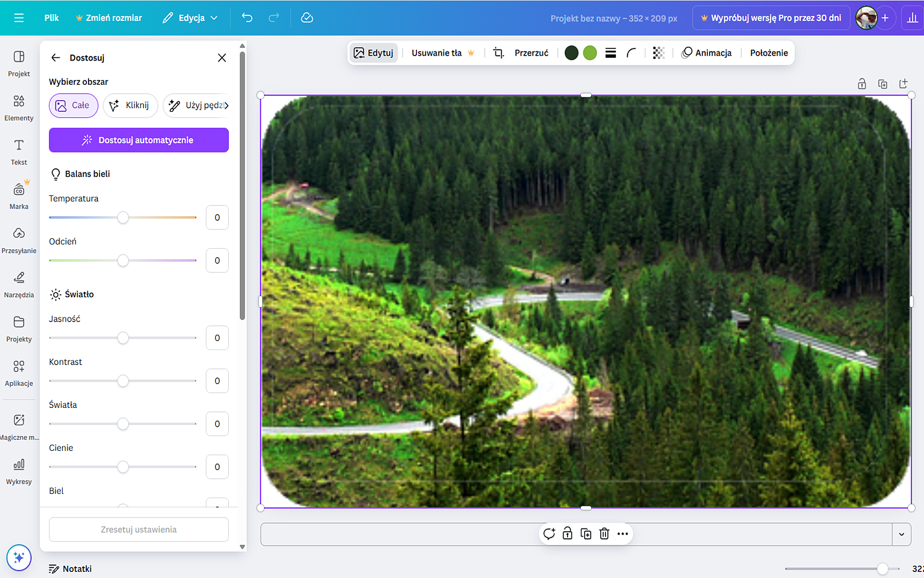
Task: Open the magic assistant sparkle button
Action: [19, 558]
